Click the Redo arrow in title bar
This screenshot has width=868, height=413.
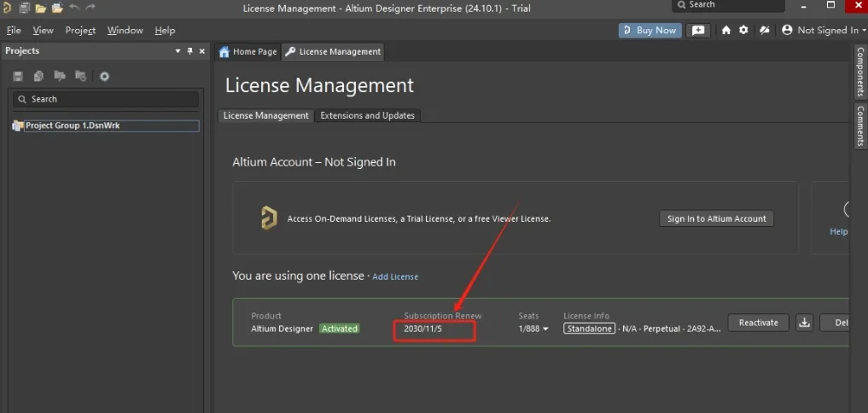click(x=90, y=7)
